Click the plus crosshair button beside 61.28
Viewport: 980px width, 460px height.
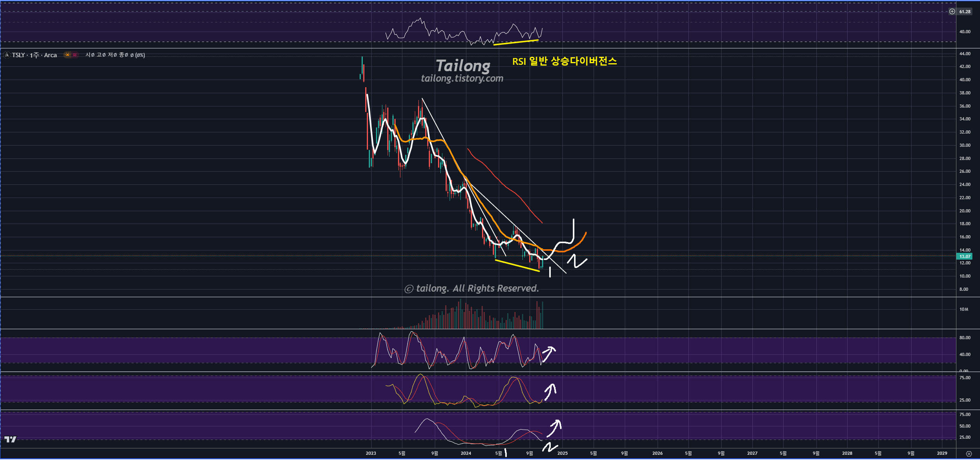[x=952, y=12]
